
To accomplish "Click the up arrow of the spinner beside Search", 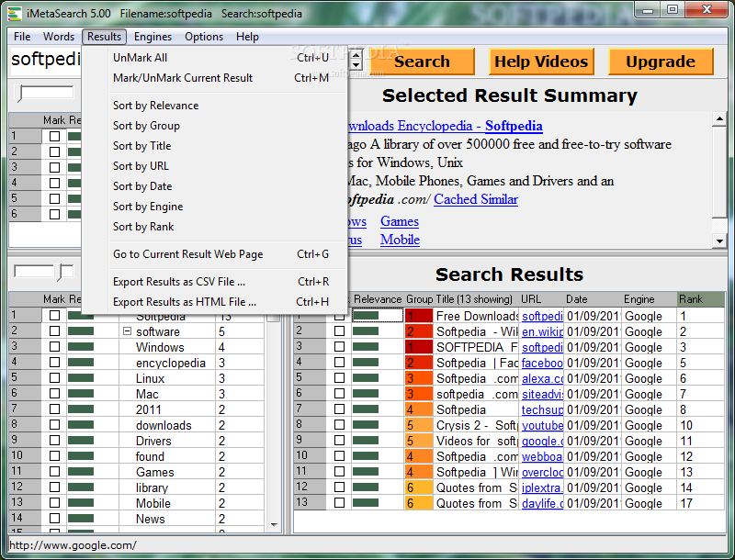I will [356, 54].
